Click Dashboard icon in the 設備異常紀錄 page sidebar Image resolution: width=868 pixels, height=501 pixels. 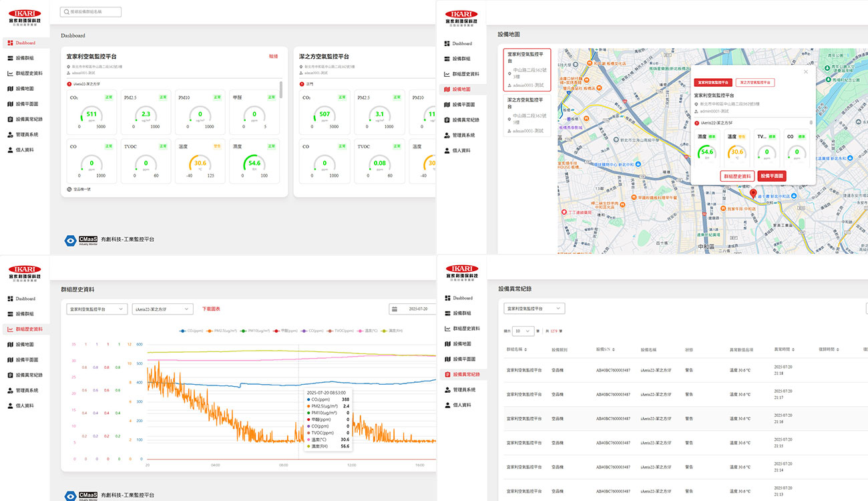447,298
